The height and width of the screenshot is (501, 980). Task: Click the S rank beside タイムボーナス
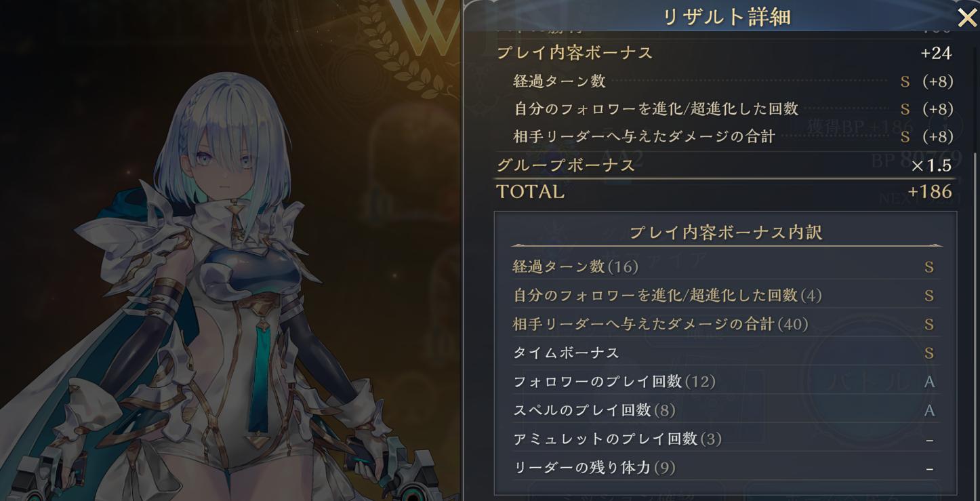[x=929, y=353]
